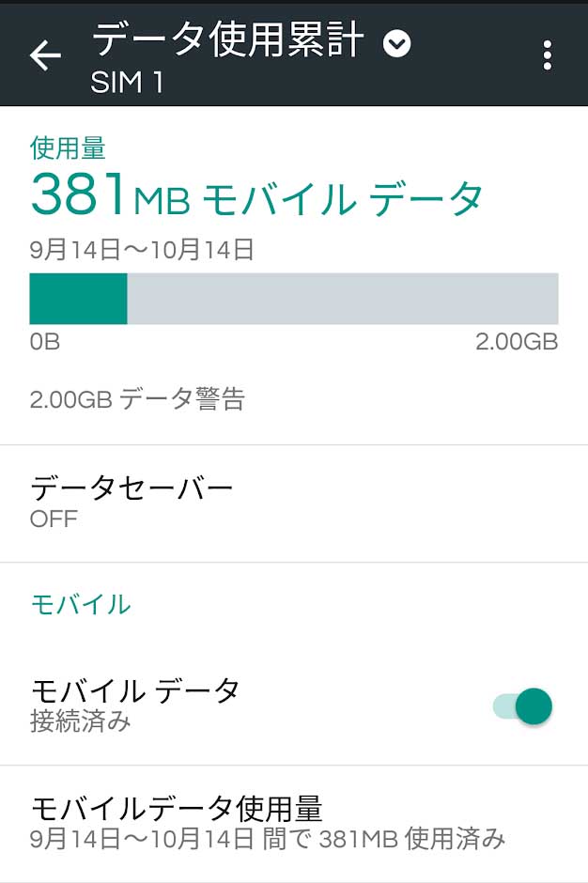Click the teal used portion of the usage bar
The image size is (588, 883).
pos(78,299)
